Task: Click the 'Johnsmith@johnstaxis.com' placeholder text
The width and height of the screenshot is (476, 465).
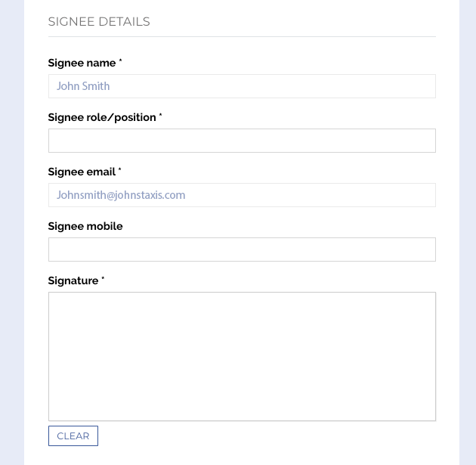Action: pyautogui.click(x=121, y=195)
